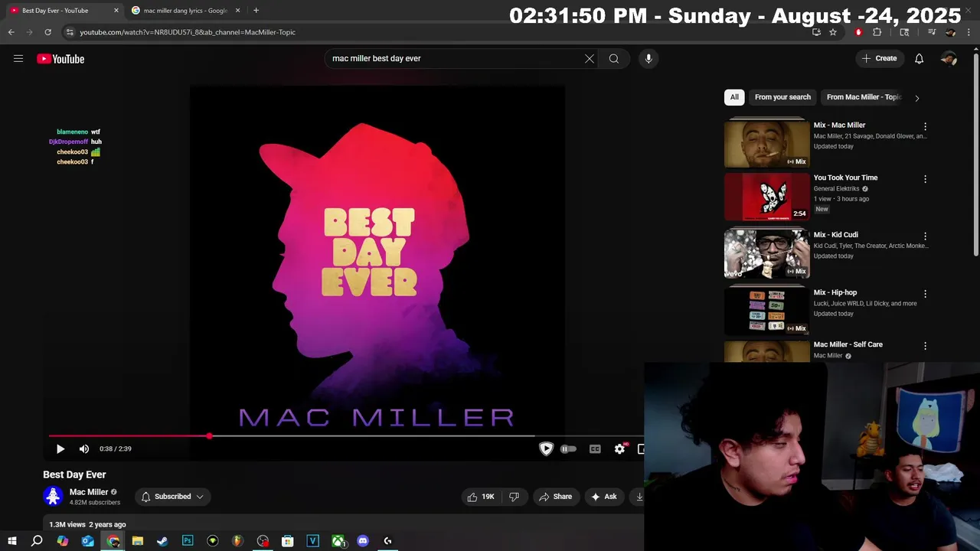Open the Ask AI button
This screenshot has width=980, height=551.
click(x=603, y=497)
